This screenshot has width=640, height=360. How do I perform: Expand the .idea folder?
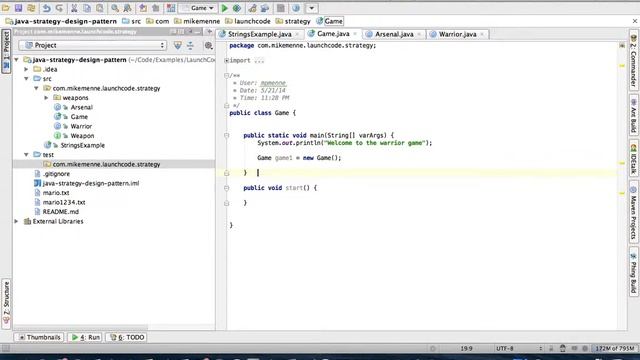pyautogui.click(x=27, y=69)
